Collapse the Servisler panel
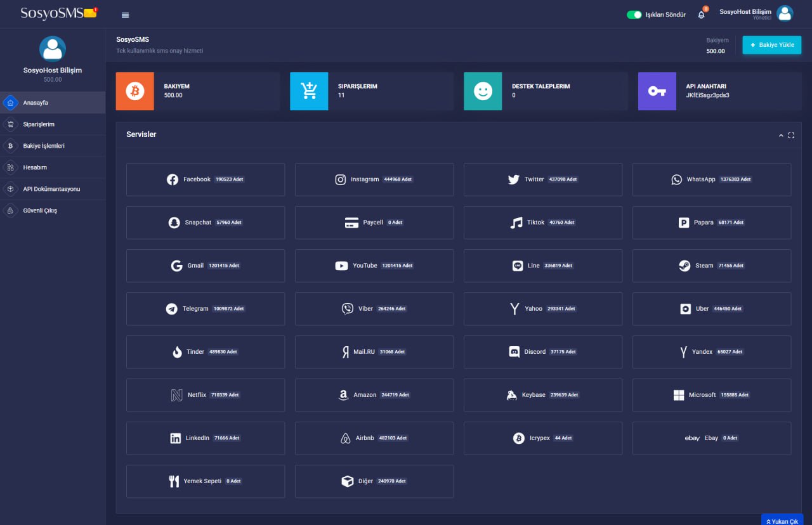The image size is (812, 525). click(x=781, y=135)
